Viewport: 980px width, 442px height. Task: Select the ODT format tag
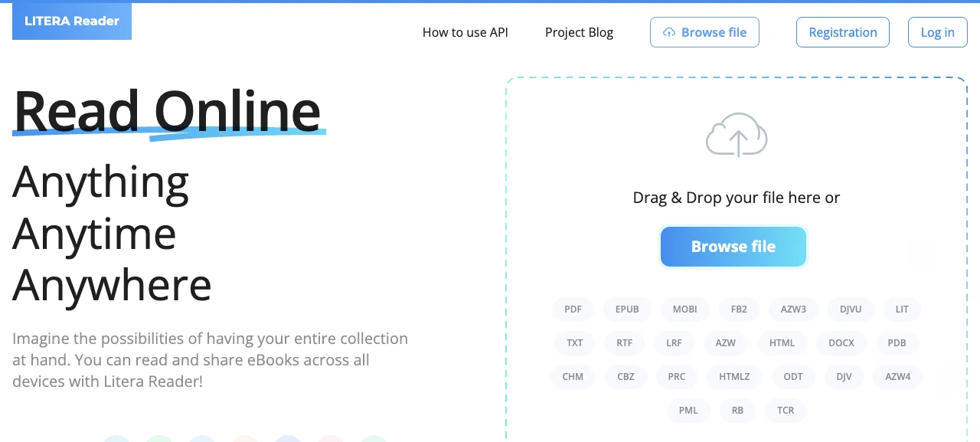(x=793, y=377)
